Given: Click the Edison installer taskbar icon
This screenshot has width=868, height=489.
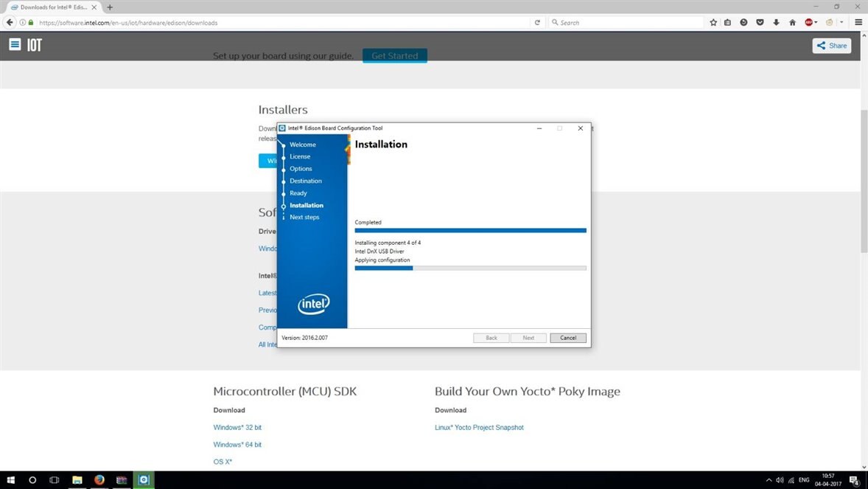Looking at the screenshot, I should pyautogui.click(x=144, y=480).
